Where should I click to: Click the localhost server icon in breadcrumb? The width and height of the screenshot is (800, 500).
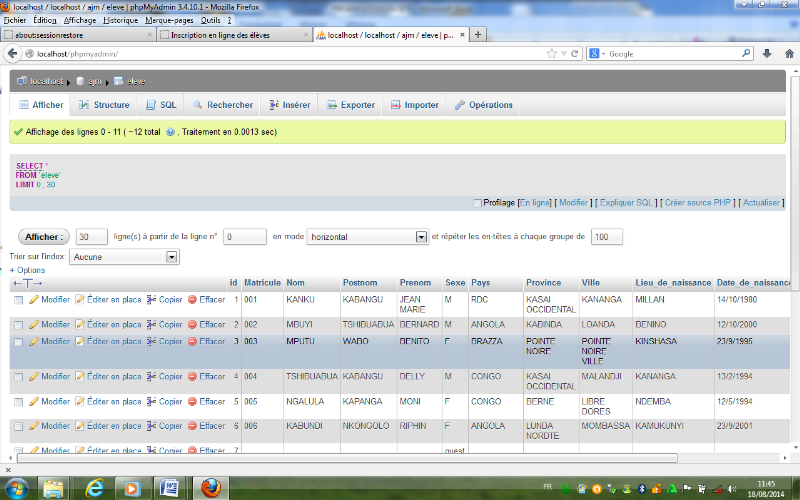21,81
